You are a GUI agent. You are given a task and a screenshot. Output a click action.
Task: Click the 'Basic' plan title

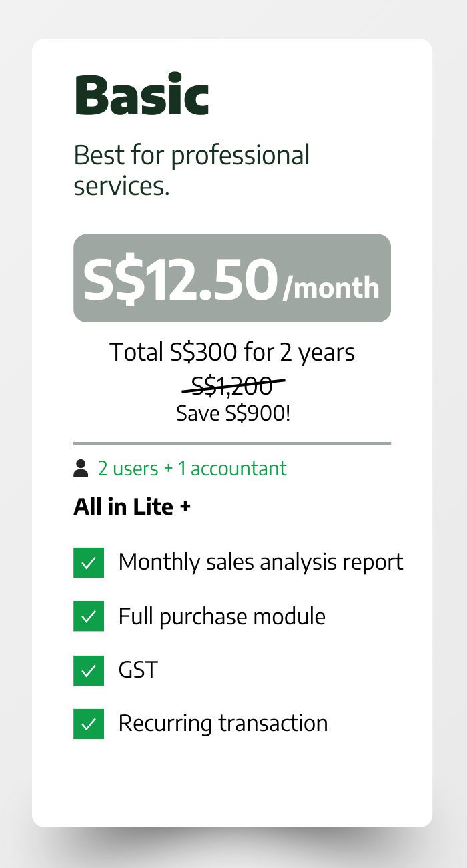[x=142, y=95]
